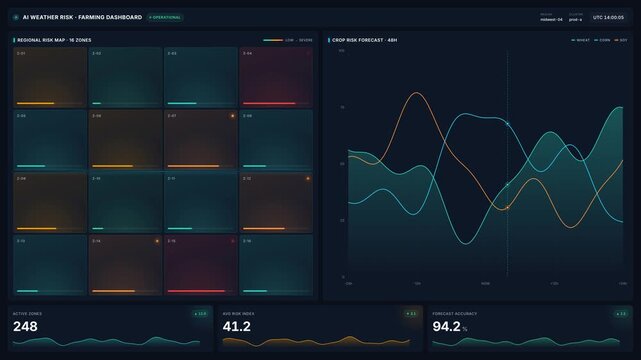Click the low-to-severe risk gradient legend bar
This screenshot has height=360, width=641.
pos(273,40)
